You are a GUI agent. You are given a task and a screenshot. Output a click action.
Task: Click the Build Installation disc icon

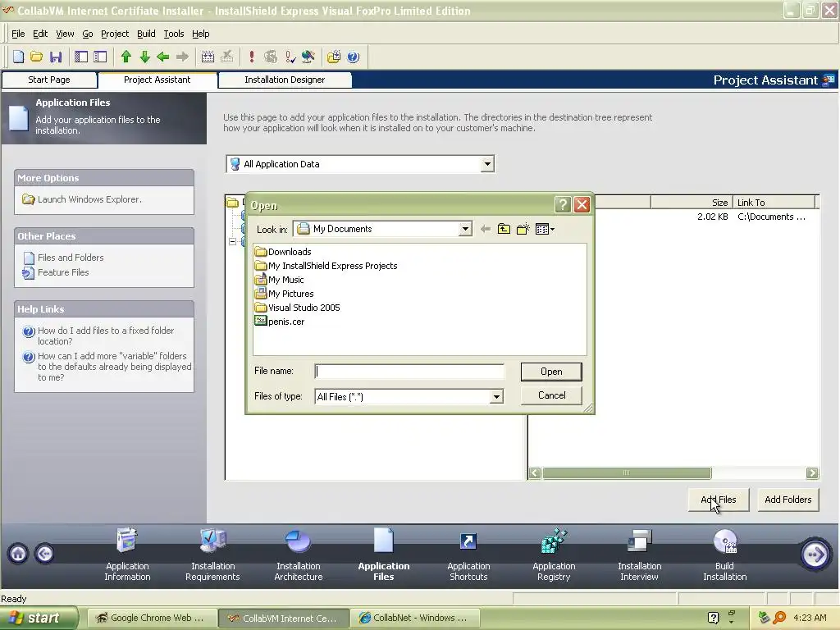(725, 541)
